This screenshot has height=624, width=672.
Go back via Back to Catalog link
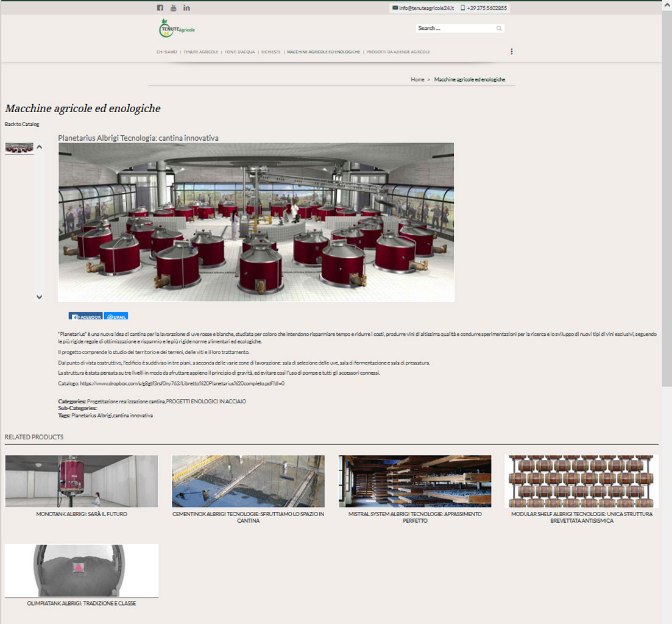coord(22,124)
